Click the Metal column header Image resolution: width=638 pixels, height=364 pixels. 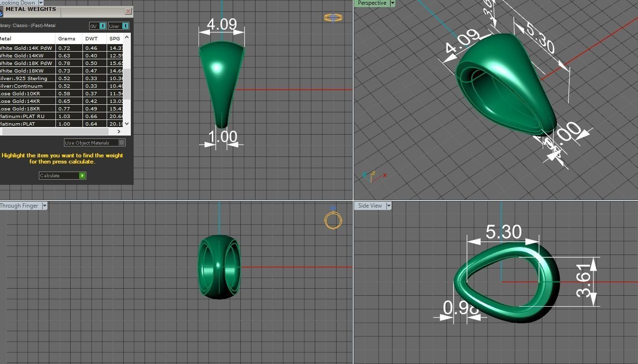tap(27, 38)
